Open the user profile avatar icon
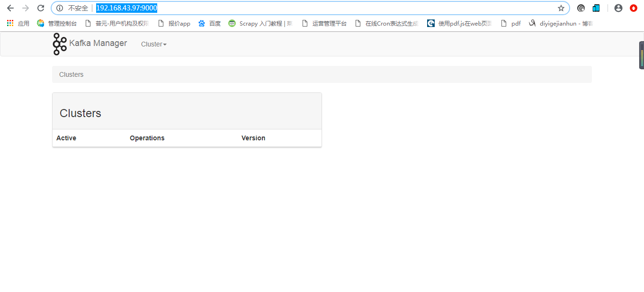Image resolution: width=644 pixels, height=292 pixels. [x=618, y=8]
